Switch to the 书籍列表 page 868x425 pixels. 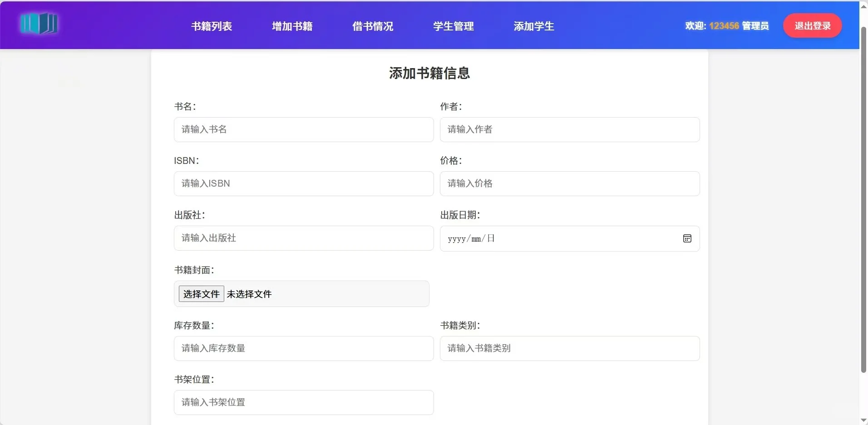pos(211,26)
